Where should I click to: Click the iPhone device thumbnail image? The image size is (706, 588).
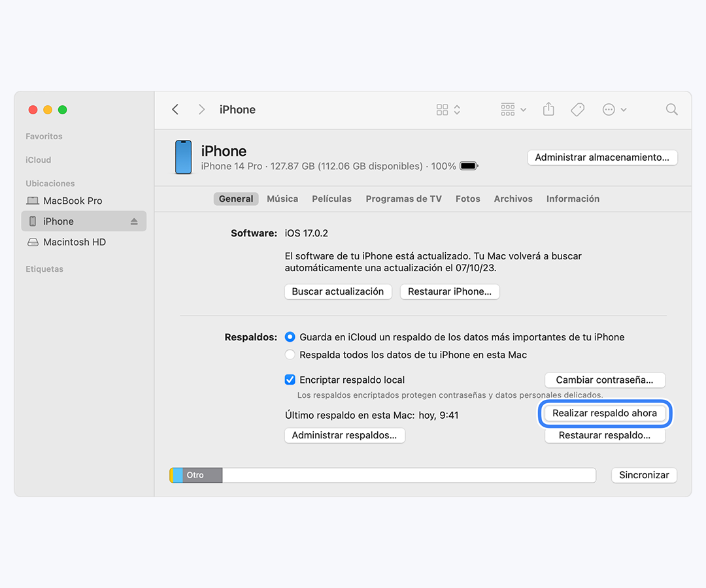tap(184, 157)
